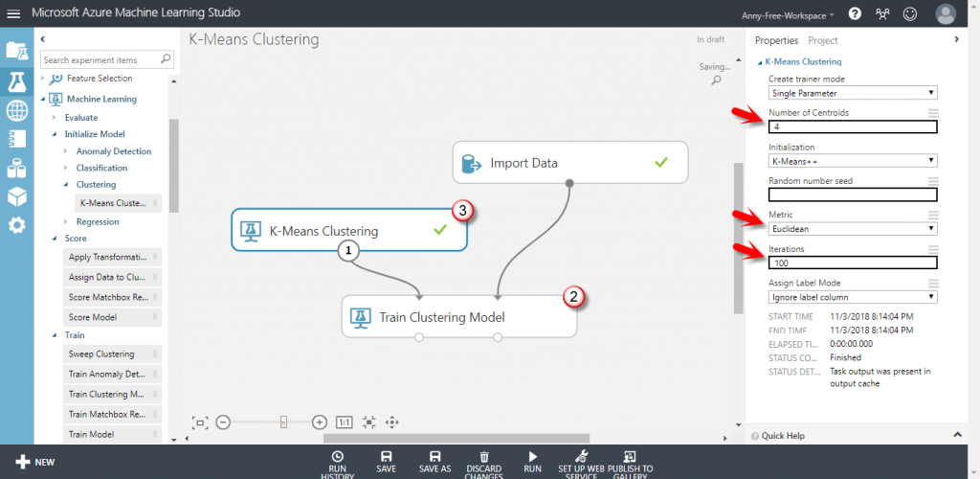The image size is (980, 479).
Task: Select the Score Model module item
Action: point(112,317)
